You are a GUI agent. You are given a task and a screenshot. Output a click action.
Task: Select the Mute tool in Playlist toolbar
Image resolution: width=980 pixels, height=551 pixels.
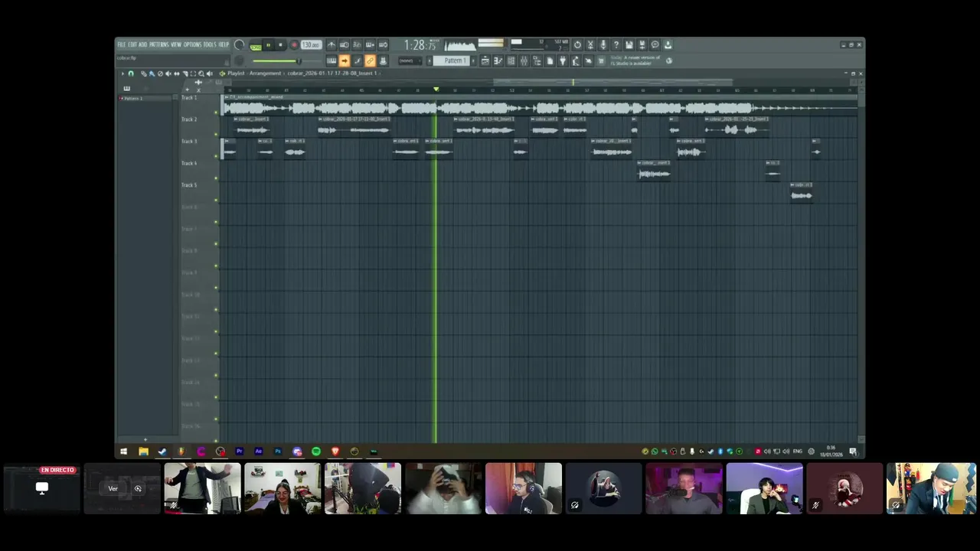pyautogui.click(x=168, y=73)
